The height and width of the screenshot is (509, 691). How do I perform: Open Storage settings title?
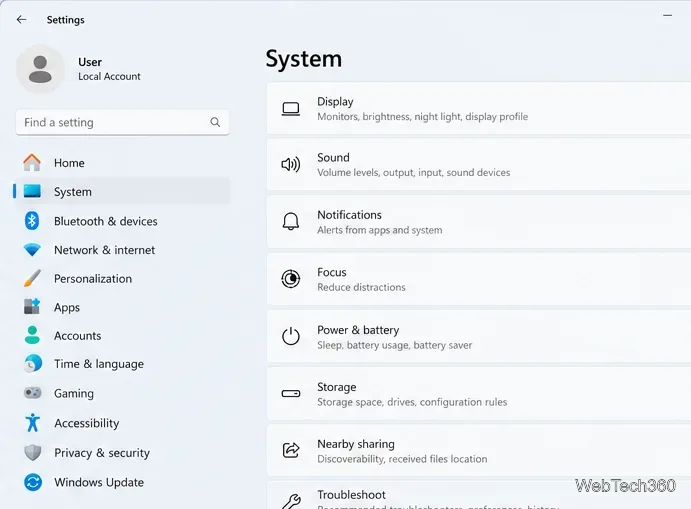point(337,387)
